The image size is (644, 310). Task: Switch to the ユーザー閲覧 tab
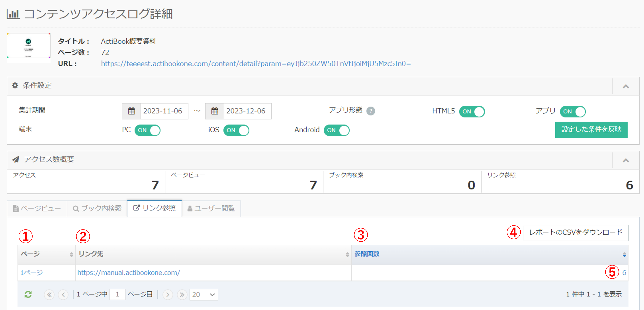[211, 208]
